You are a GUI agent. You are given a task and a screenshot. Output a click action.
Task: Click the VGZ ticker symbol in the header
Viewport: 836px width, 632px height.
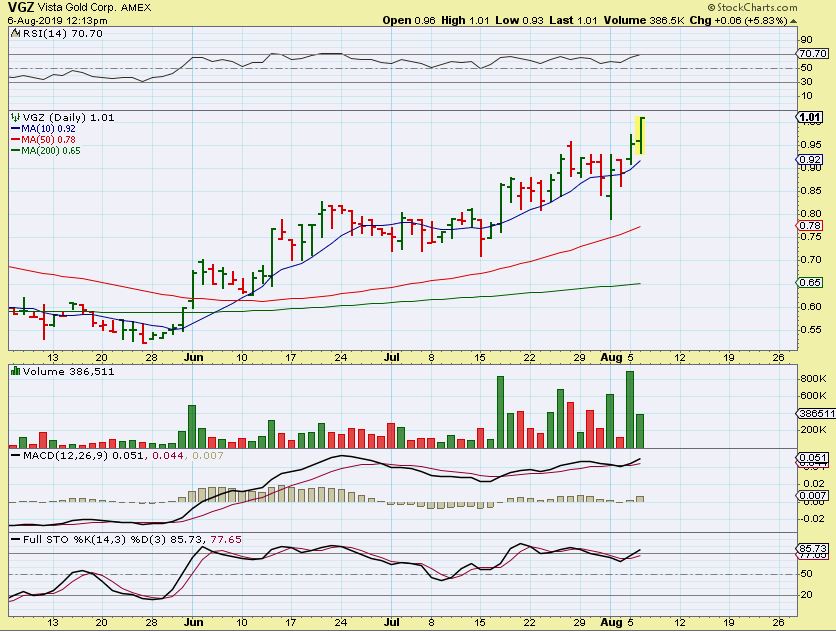click(x=21, y=7)
